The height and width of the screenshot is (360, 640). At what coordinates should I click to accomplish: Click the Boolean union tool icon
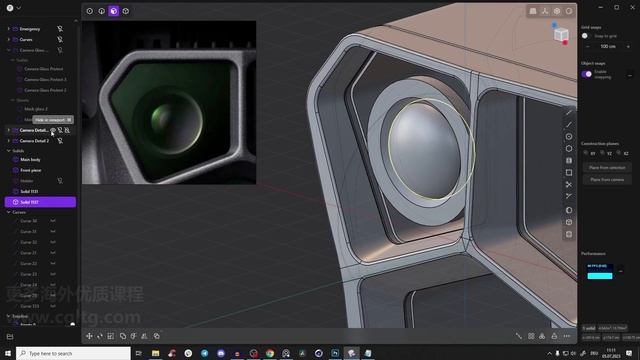(123, 336)
